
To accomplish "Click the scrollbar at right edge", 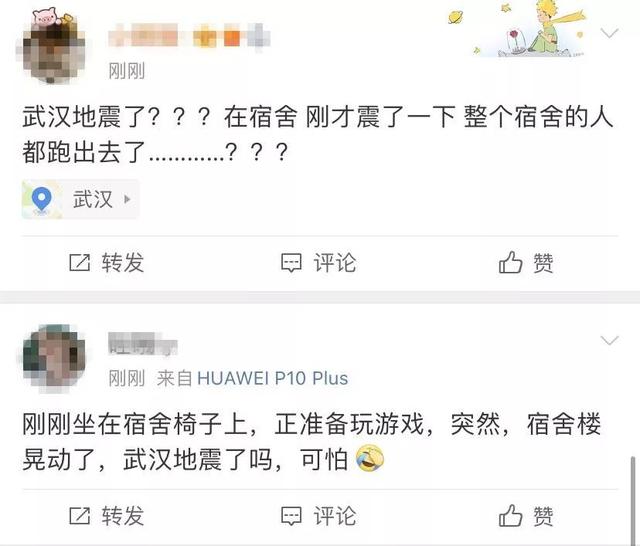I will pyautogui.click(x=633, y=500).
